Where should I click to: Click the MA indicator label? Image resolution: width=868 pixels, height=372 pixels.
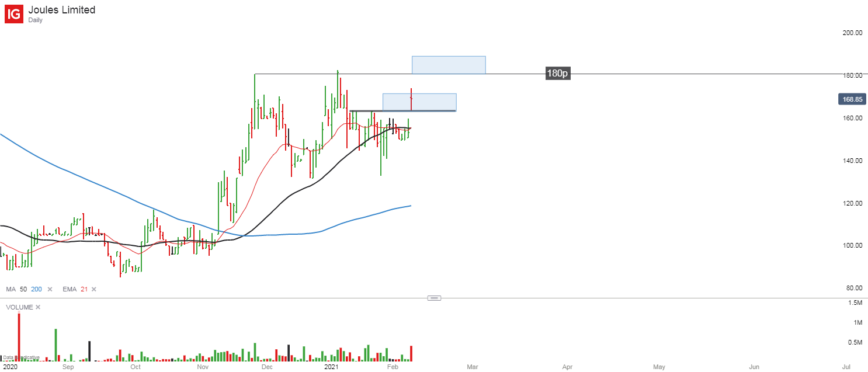click(11, 290)
